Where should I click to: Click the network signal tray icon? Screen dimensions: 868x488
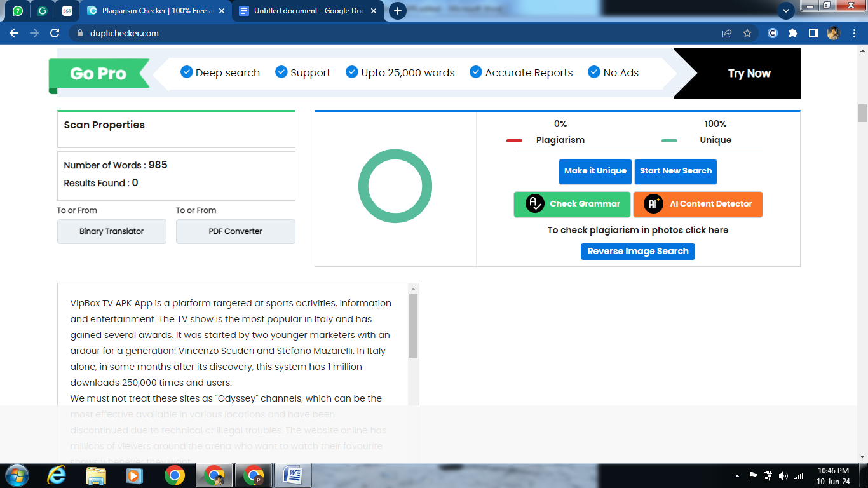click(x=799, y=476)
